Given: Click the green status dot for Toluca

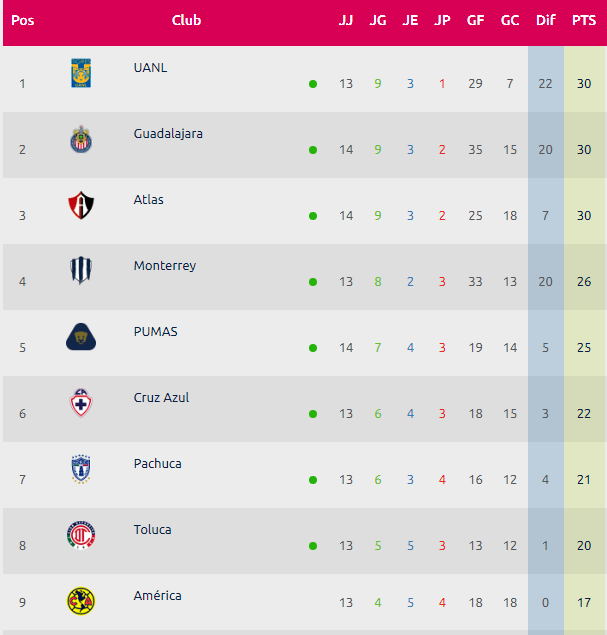Looking at the screenshot, I should pos(313,546).
